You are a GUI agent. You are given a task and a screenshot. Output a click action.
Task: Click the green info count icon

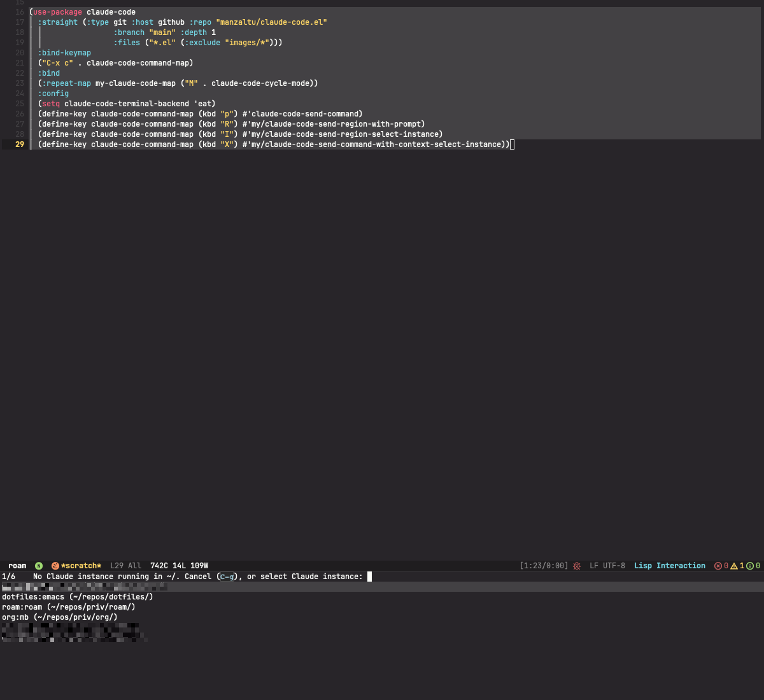tap(750, 566)
